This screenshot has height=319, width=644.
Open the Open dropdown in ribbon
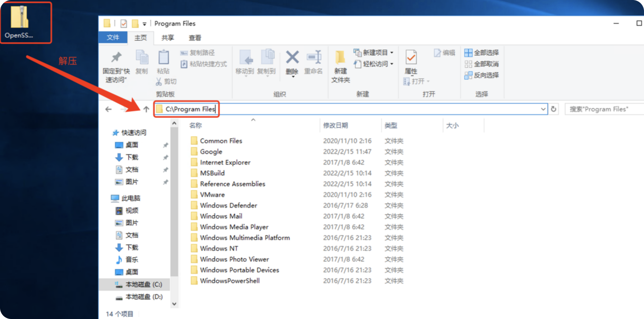[428, 81]
